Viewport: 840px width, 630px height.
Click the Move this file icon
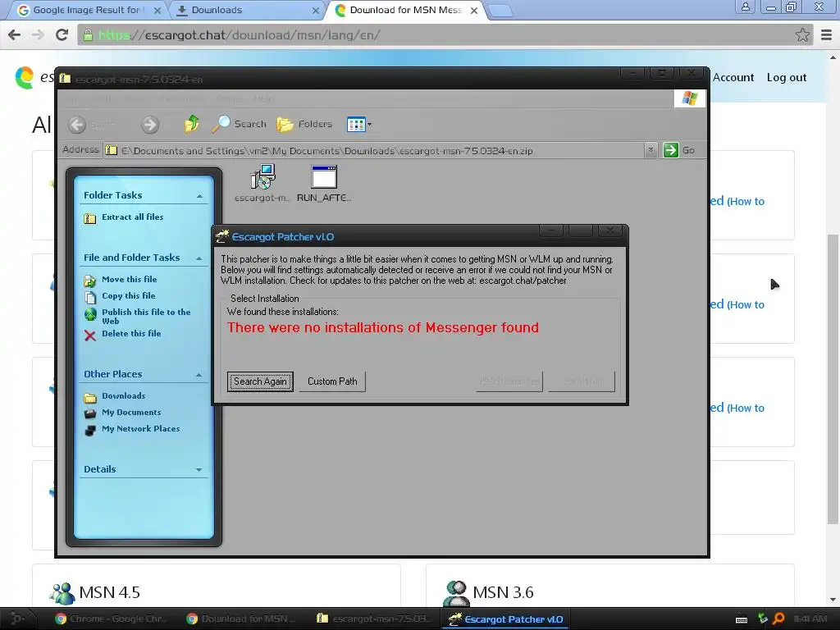click(x=90, y=281)
